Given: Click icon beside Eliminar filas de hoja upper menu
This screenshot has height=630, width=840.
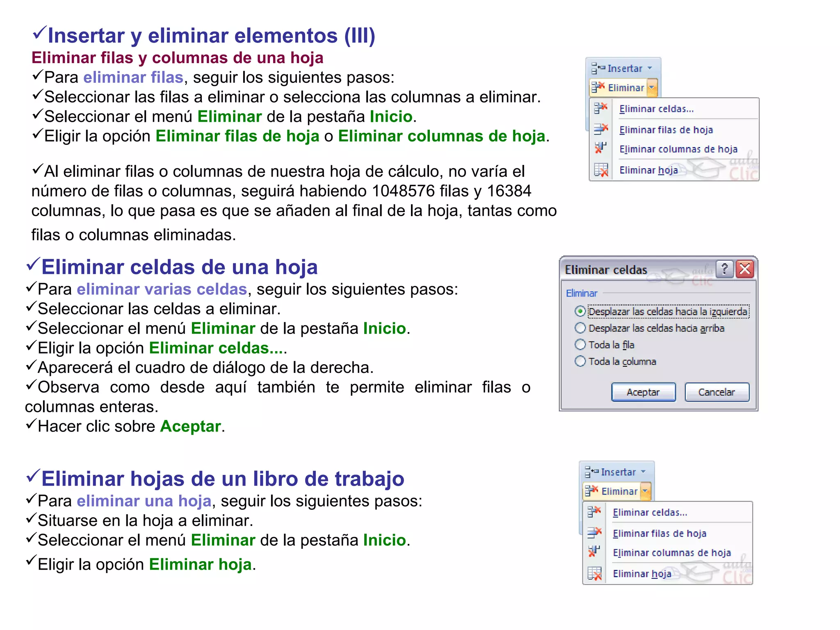Looking at the screenshot, I should click(600, 129).
